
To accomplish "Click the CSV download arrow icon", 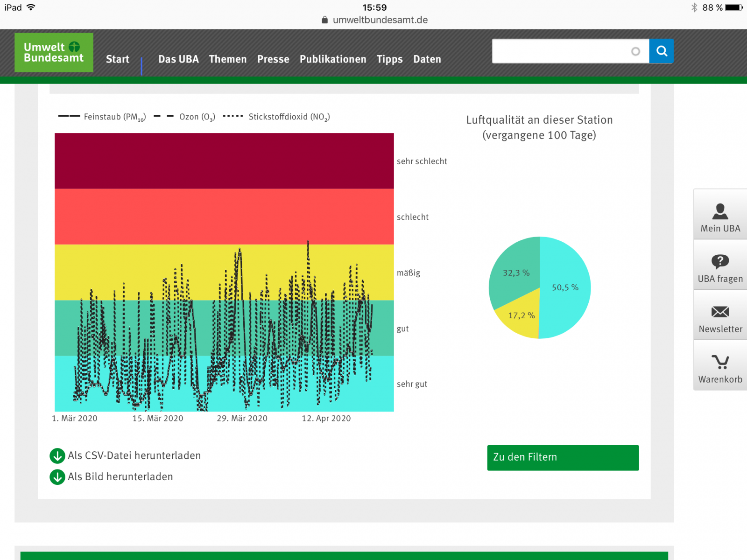I will point(57,456).
